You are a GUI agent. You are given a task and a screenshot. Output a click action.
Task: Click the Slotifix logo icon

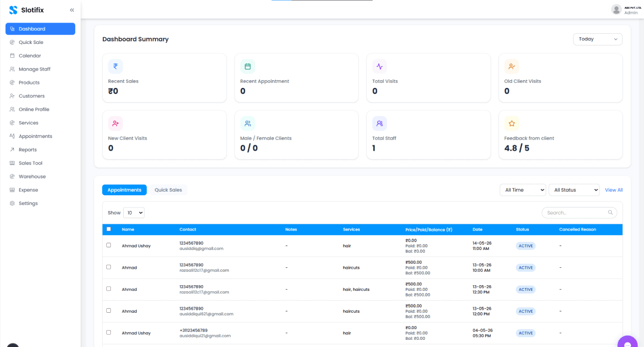click(x=13, y=10)
